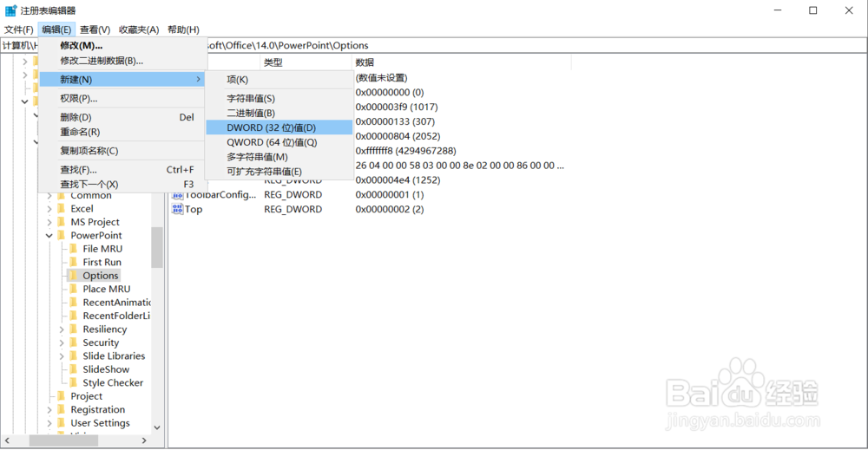Click the PowerPoint folder icon
Viewport: 868px width, 450px height.
click(62, 235)
